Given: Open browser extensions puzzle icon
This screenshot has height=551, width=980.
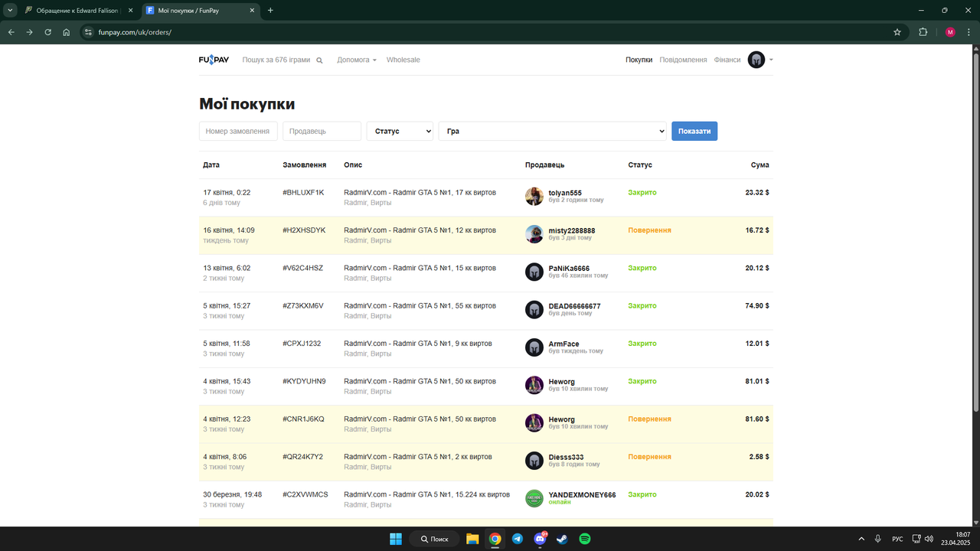Looking at the screenshot, I should (x=923, y=32).
